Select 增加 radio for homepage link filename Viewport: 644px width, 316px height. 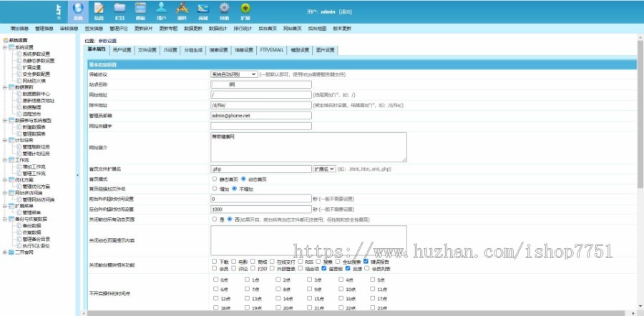click(215, 189)
